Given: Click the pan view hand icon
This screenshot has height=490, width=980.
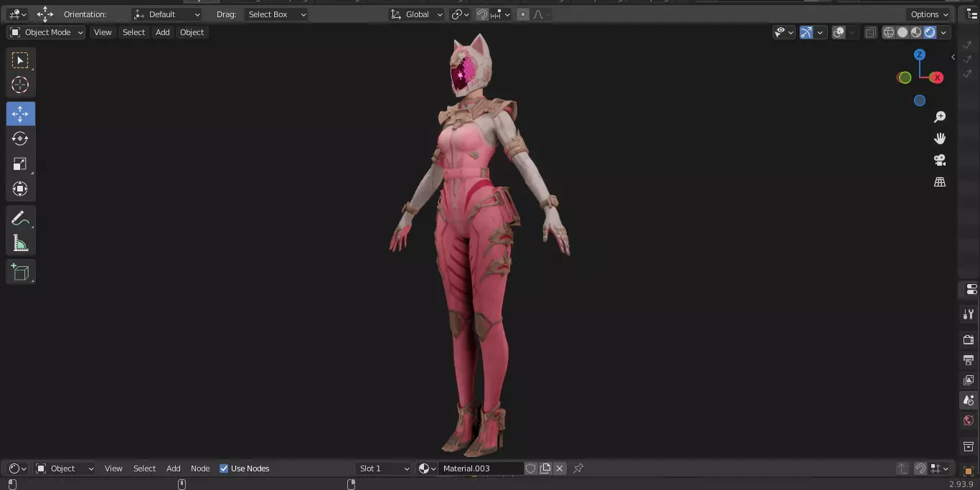Looking at the screenshot, I should click(x=940, y=138).
